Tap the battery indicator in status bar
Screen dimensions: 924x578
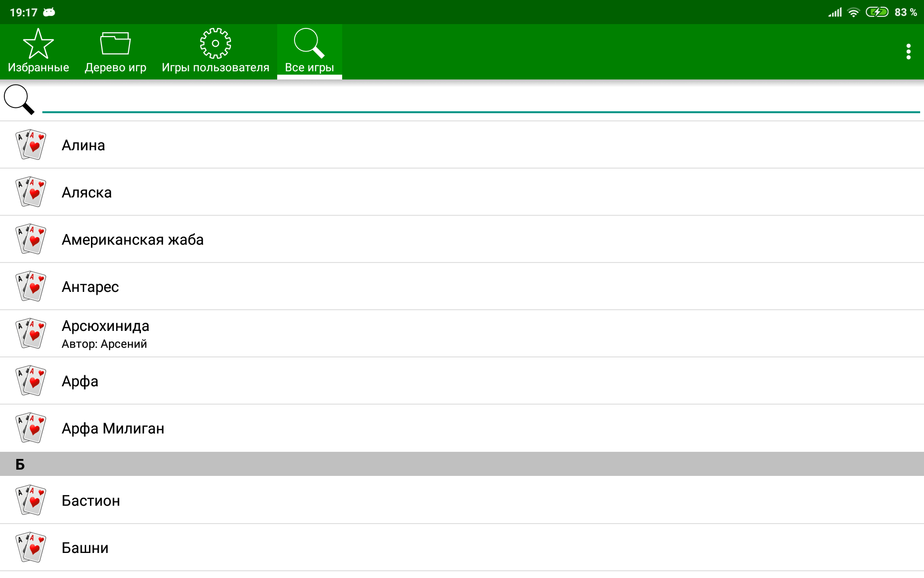click(x=877, y=12)
